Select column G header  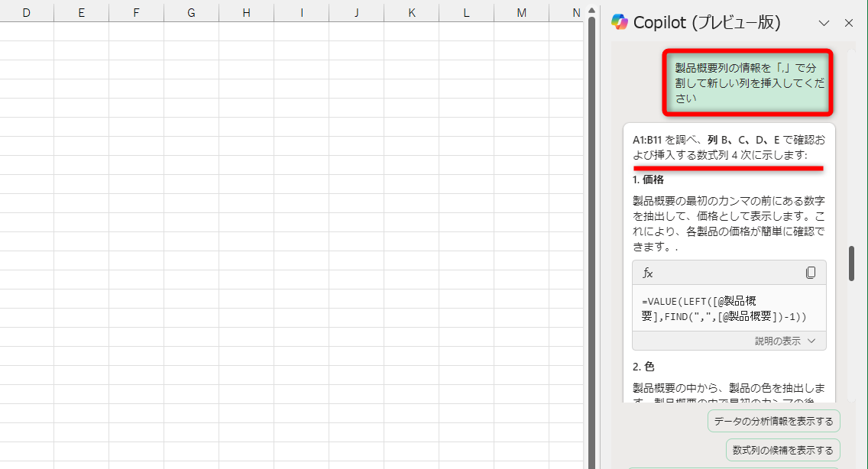[x=191, y=12]
